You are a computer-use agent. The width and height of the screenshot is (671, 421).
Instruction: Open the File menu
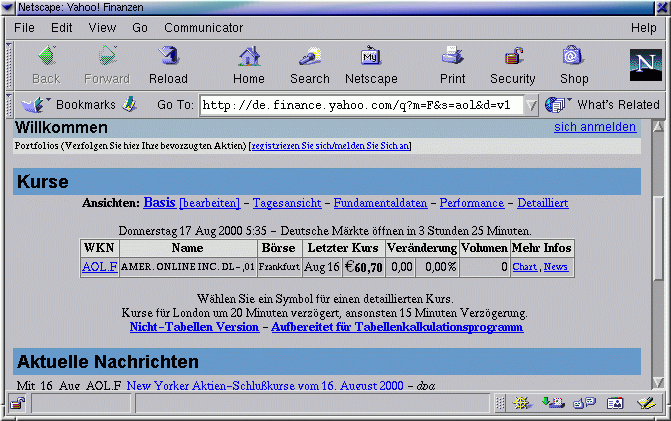24,28
